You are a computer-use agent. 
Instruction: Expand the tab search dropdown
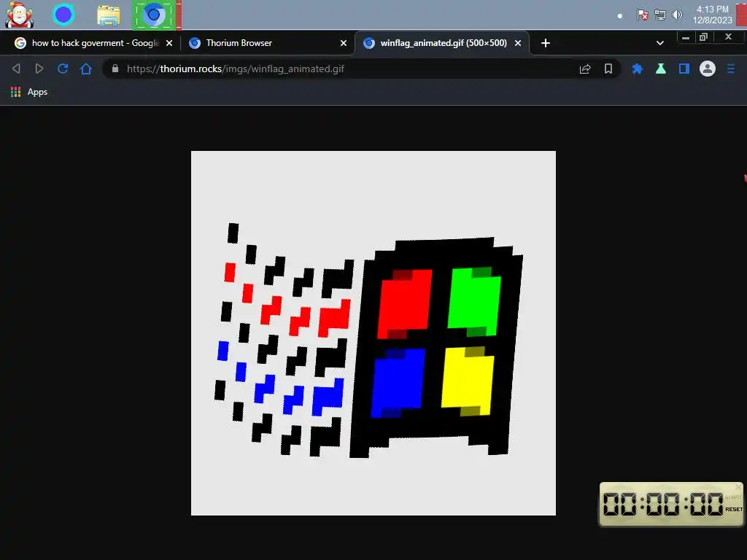(x=659, y=43)
